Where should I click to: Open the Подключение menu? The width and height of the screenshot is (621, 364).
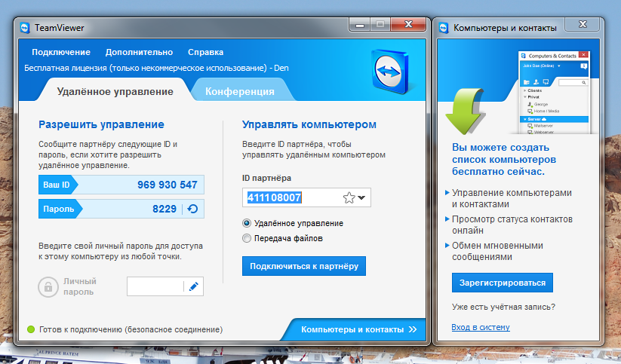coord(61,52)
